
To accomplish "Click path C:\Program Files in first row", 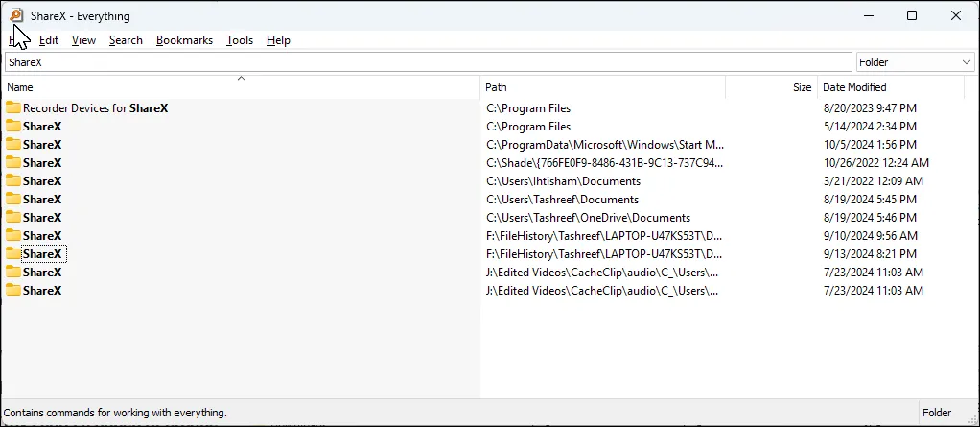I will pyautogui.click(x=528, y=108).
